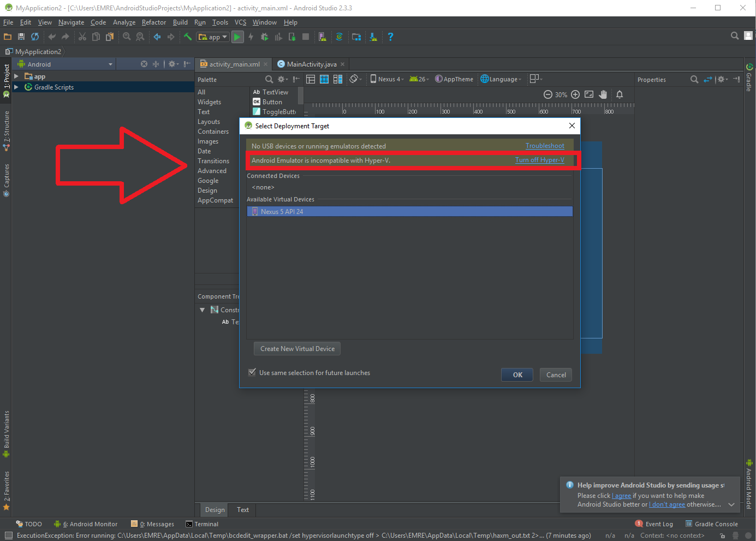Screen dimensions: 756x541
Task: Select Widgets category in Palette
Action: tap(210, 102)
